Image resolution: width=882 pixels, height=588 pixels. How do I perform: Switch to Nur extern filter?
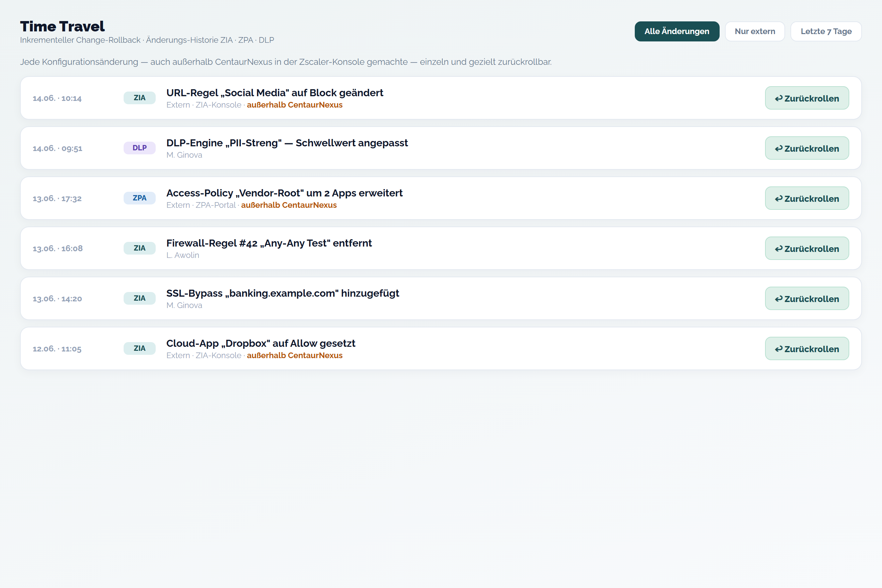point(755,31)
